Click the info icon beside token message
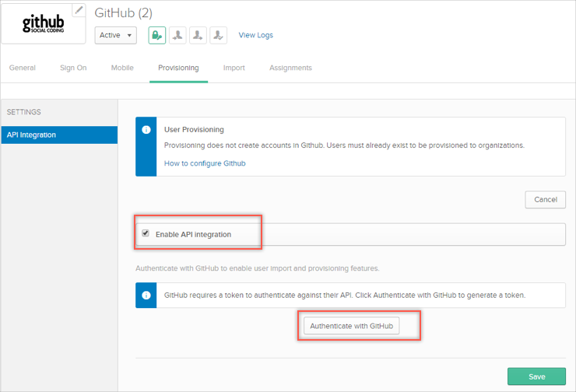 pos(146,296)
